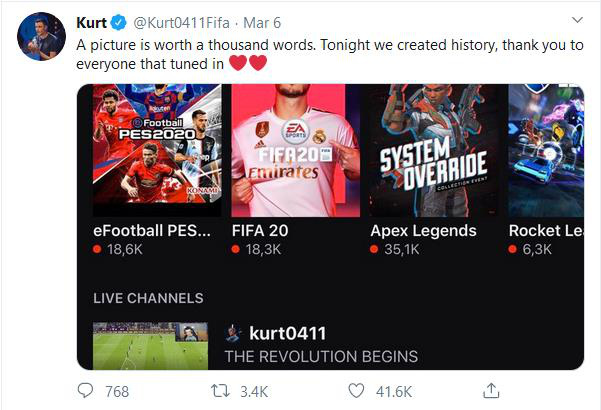
Task: Click the Rocket League cover thumbnail
Action: (x=546, y=150)
